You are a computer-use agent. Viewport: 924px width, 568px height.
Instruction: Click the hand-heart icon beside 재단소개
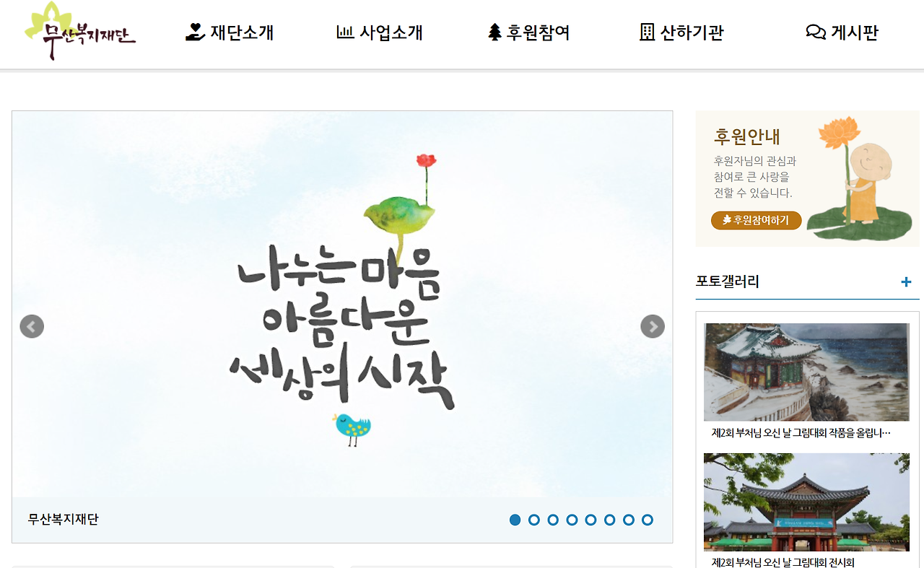(x=195, y=32)
